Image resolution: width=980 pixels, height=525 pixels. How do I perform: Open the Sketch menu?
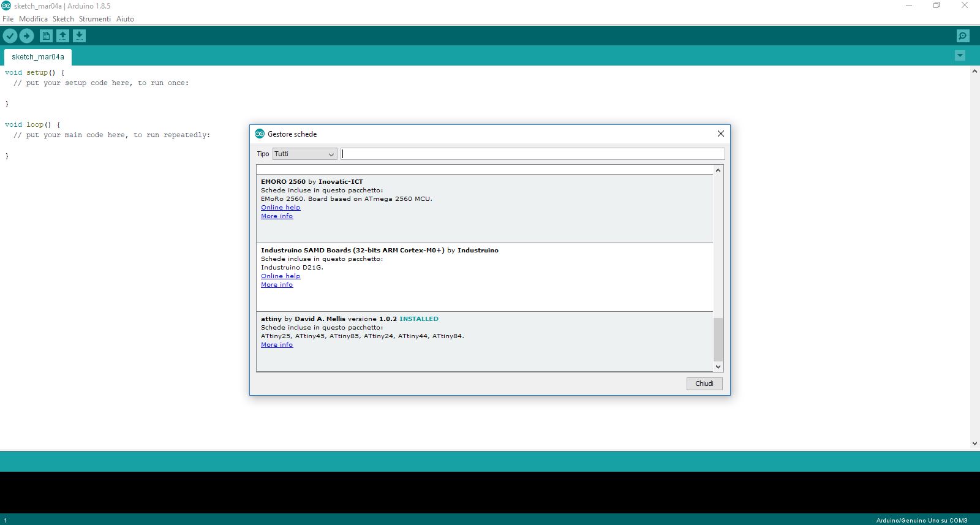(63, 19)
